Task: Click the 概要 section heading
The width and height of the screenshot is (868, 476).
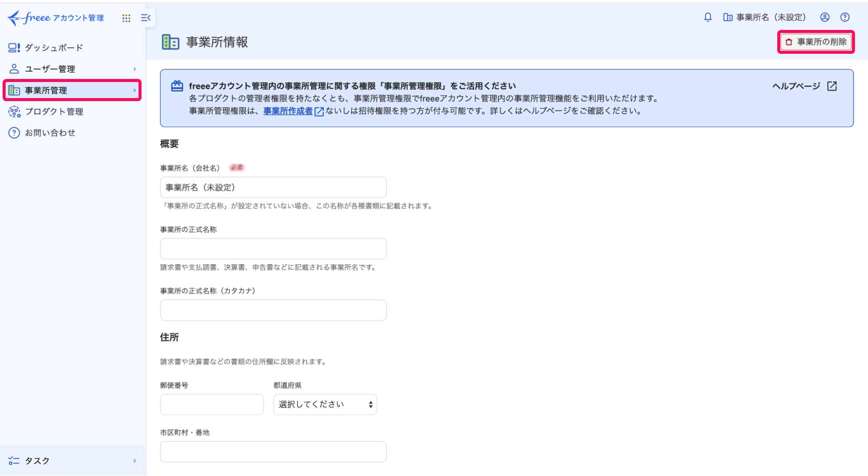Action: [x=169, y=144]
